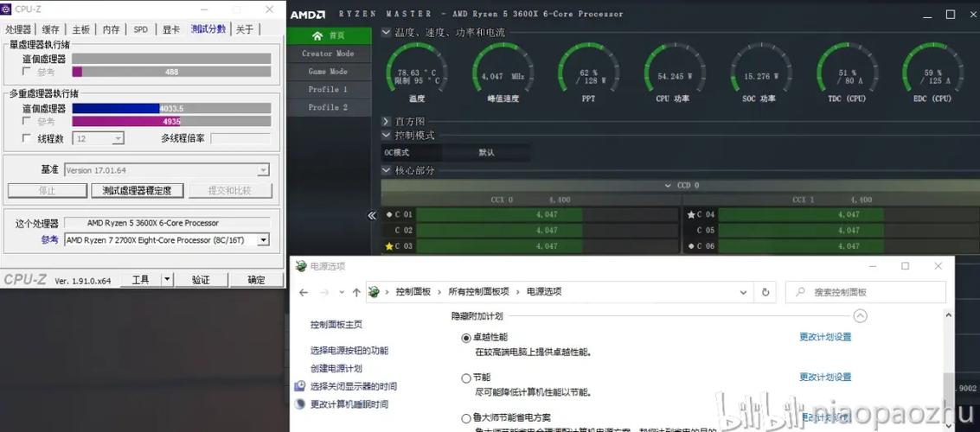Screen dimensions: 980x432
Task: Click the single-thread reference bar 488
Action: pos(172,72)
